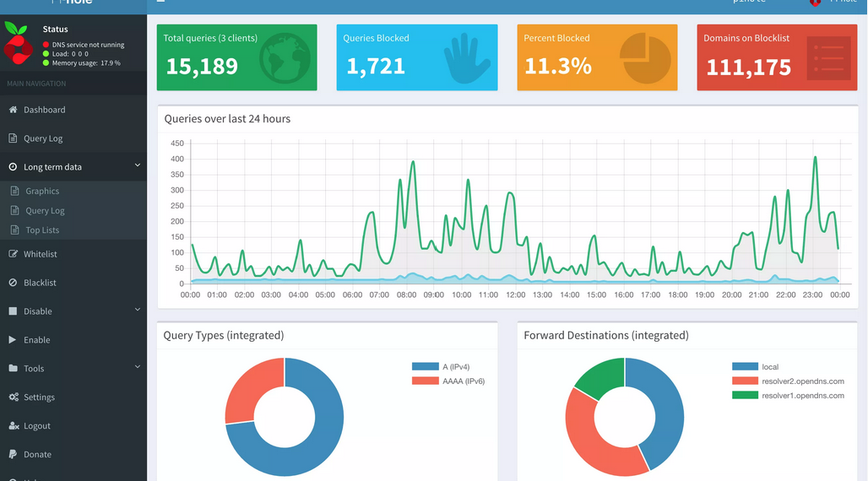Click the Blacklist ban icon

(x=13, y=283)
